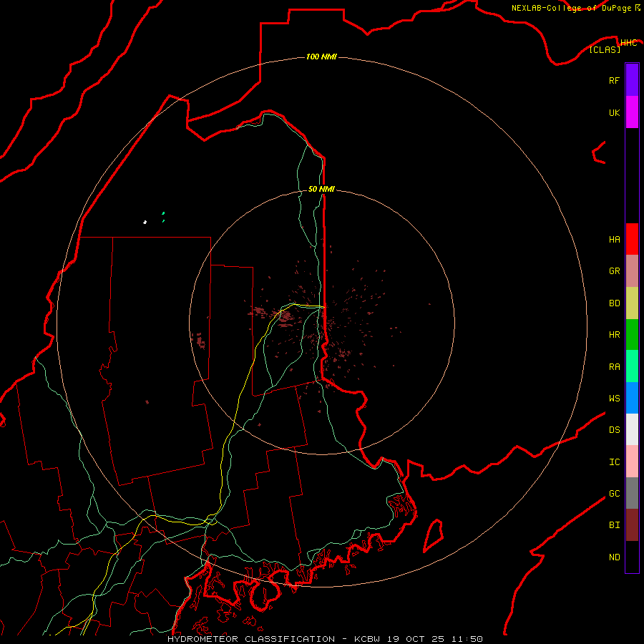Click the UK magenta legend swatch
This screenshot has height=644, width=644.
click(632, 112)
